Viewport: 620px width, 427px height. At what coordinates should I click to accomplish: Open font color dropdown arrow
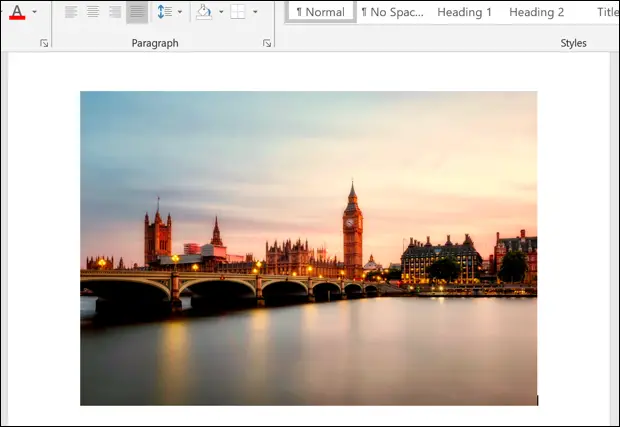click(x=34, y=12)
